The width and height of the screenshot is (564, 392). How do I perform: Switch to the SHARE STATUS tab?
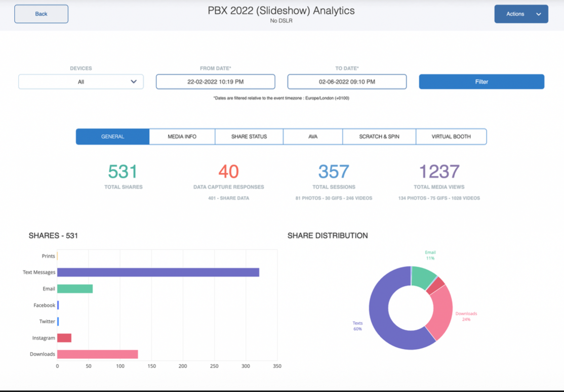tap(249, 136)
